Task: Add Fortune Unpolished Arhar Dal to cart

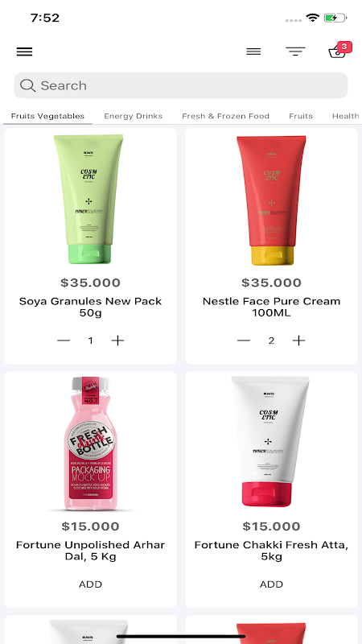Action: click(90, 584)
